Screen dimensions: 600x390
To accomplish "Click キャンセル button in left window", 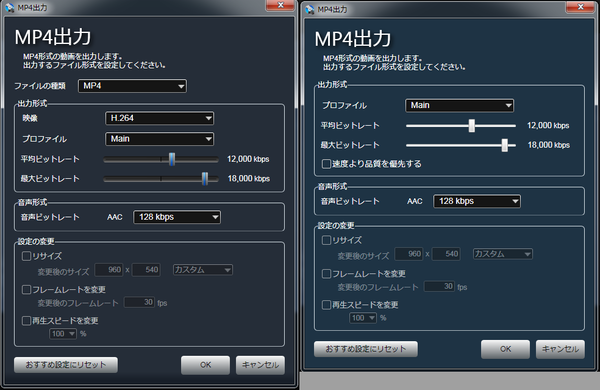I will (260, 365).
